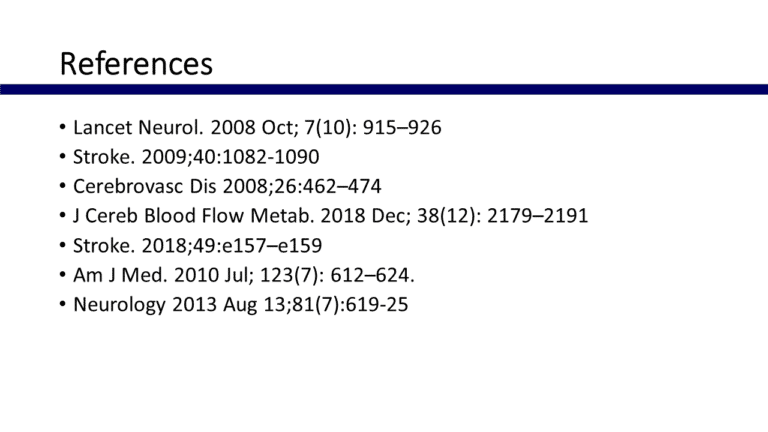Select the Lancet Neurol. 2008 reference line
Screen dimensions: 768x432
click(257, 128)
